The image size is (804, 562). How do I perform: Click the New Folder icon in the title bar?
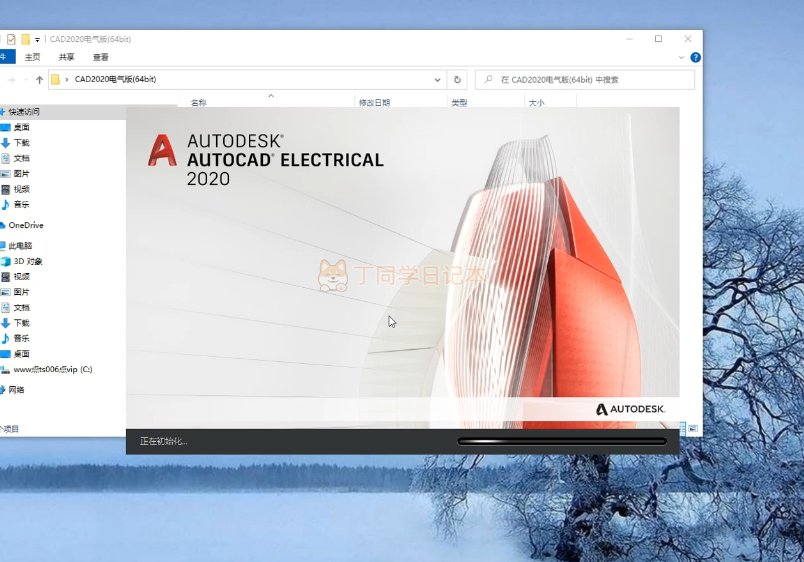click(25, 39)
